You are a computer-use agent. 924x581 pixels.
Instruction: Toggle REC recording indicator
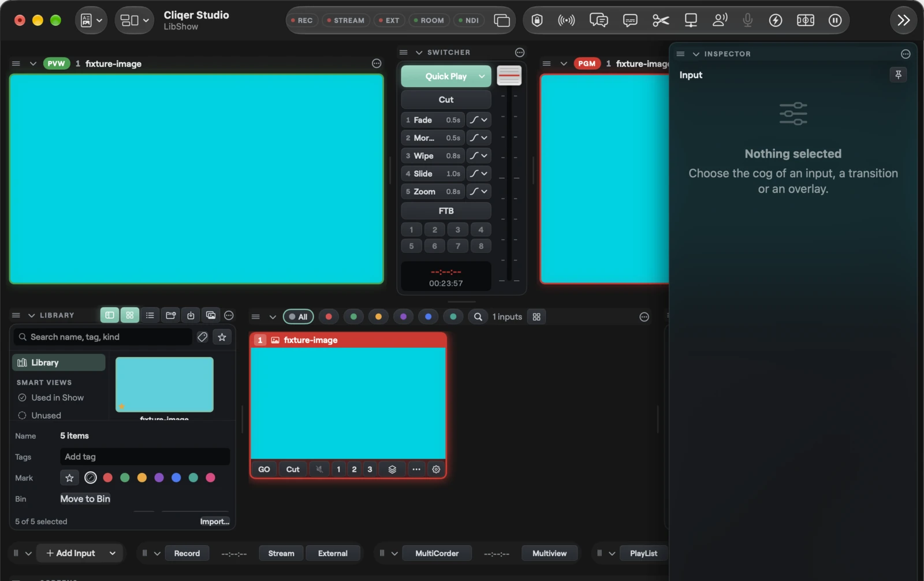click(x=301, y=20)
